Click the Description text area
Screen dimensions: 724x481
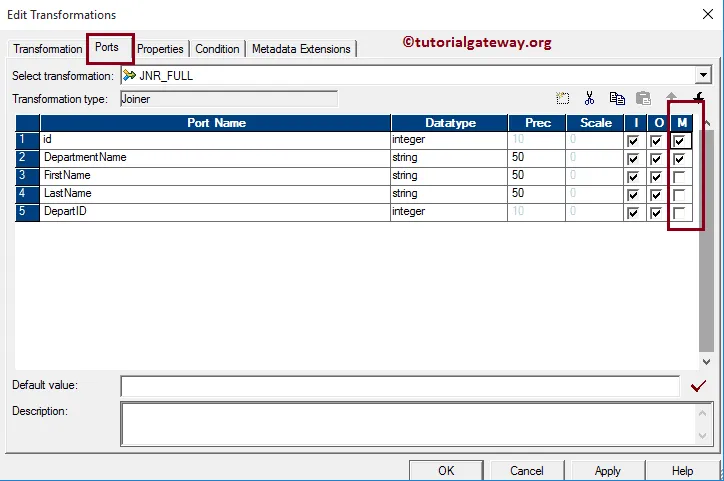tap(408, 424)
